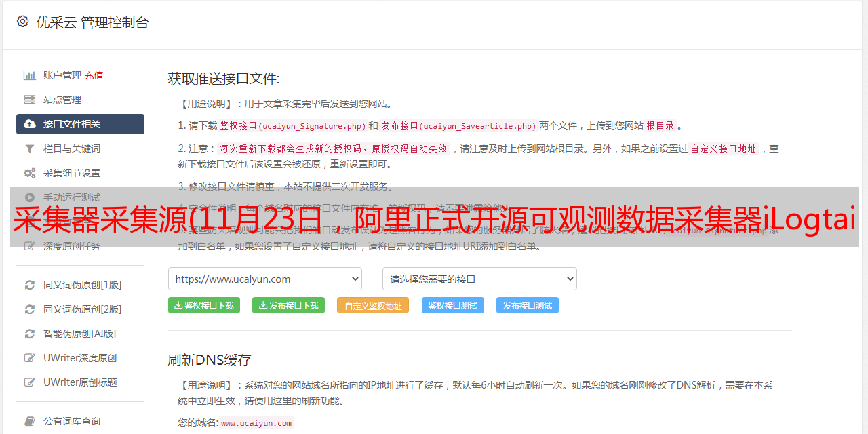Click the green 鉴权接口下载 button

pyautogui.click(x=204, y=305)
